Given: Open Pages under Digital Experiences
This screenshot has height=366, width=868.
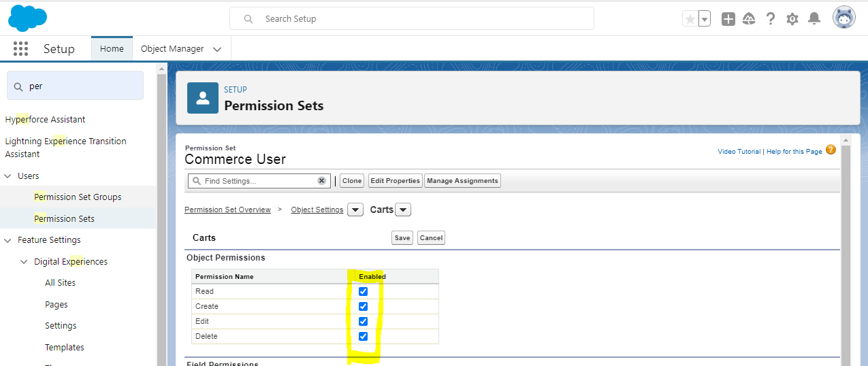Looking at the screenshot, I should [x=57, y=305].
